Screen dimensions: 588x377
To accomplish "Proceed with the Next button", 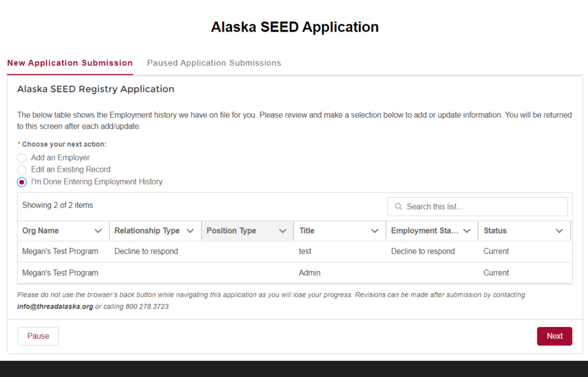I will pos(554,336).
